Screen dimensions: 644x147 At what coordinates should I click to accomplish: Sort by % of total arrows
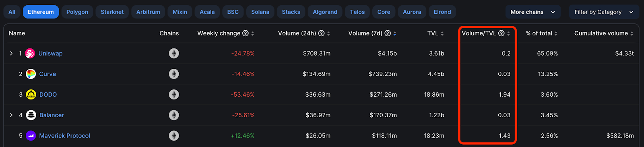click(556, 33)
